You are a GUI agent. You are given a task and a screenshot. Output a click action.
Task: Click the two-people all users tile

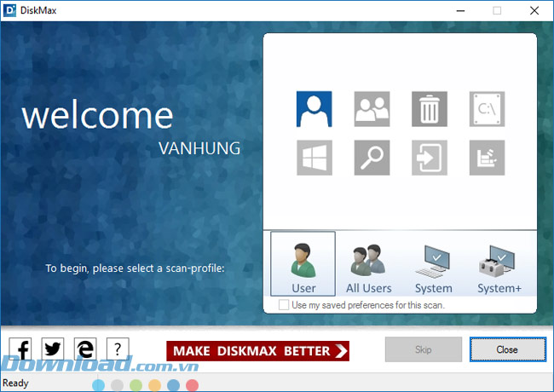(x=372, y=109)
